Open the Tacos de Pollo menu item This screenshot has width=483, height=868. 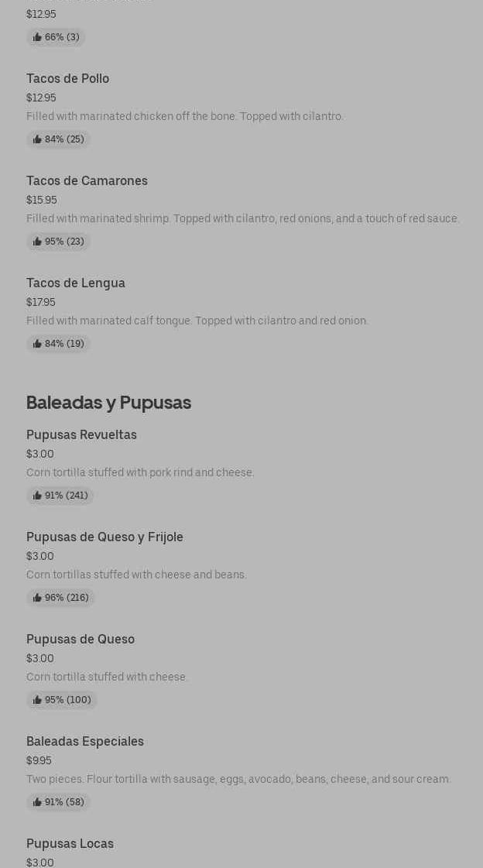point(67,78)
